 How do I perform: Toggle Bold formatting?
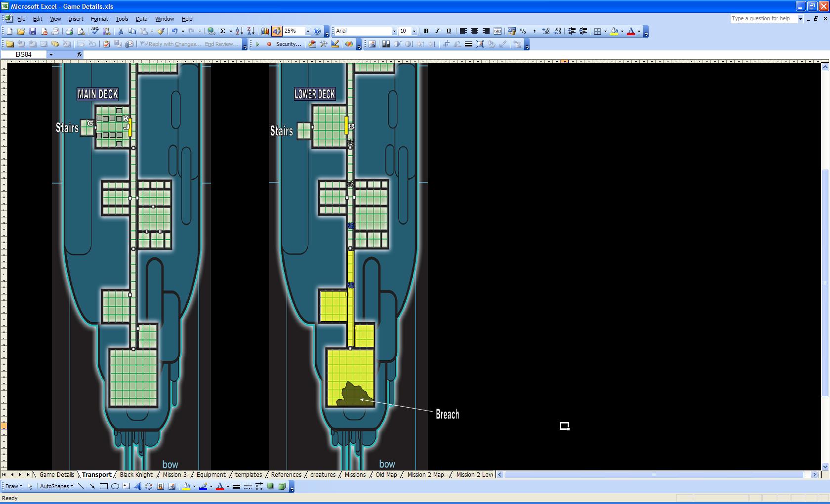pos(426,31)
